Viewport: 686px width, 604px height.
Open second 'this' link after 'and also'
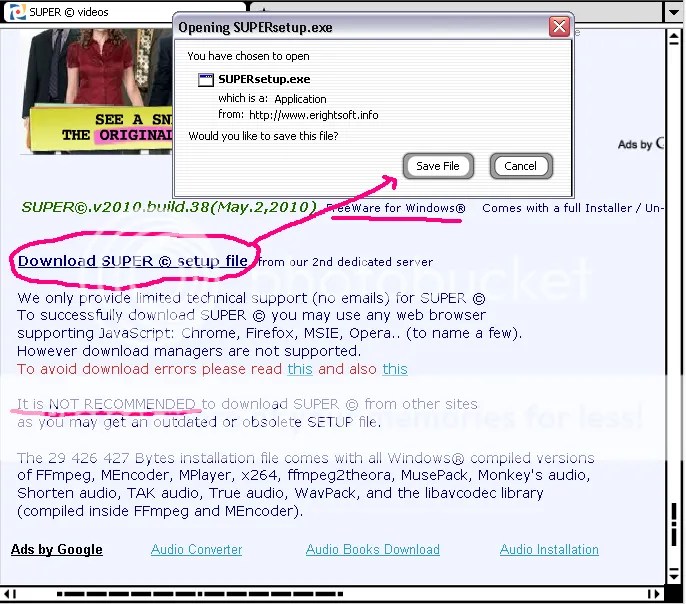pyautogui.click(x=395, y=369)
